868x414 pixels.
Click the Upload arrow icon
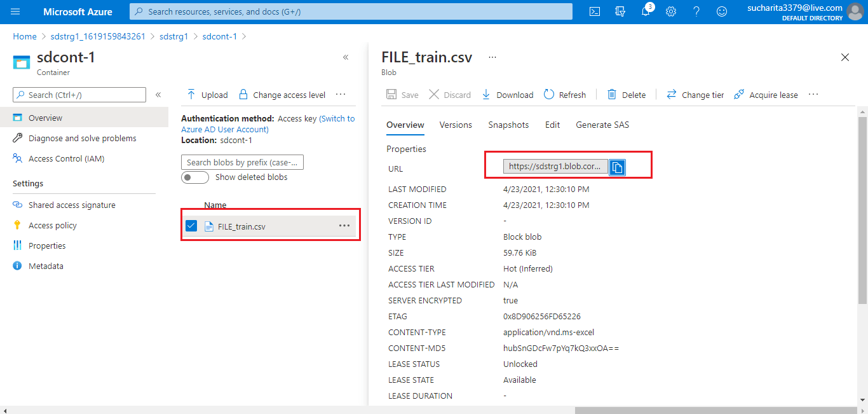[x=191, y=95]
